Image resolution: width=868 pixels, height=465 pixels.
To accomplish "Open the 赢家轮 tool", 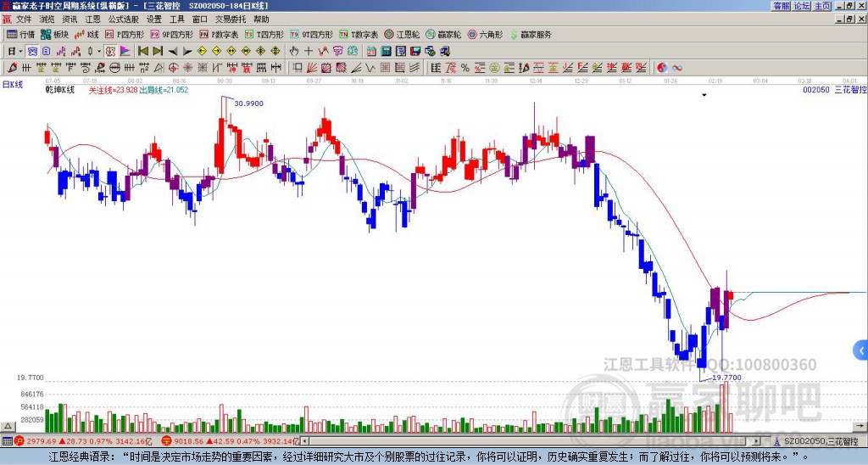I will pyautogui.click(x=442, y=34).
